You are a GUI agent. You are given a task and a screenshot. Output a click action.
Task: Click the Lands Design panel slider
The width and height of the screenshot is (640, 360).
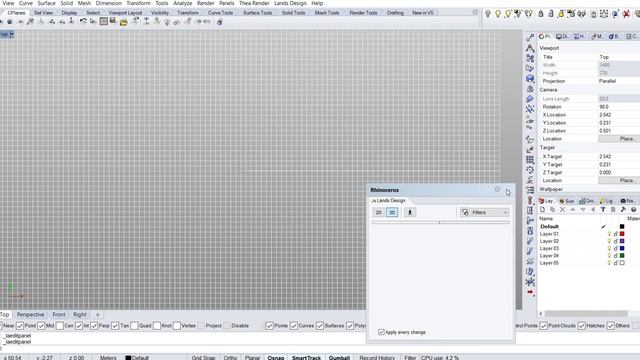[x=441, y=222]
